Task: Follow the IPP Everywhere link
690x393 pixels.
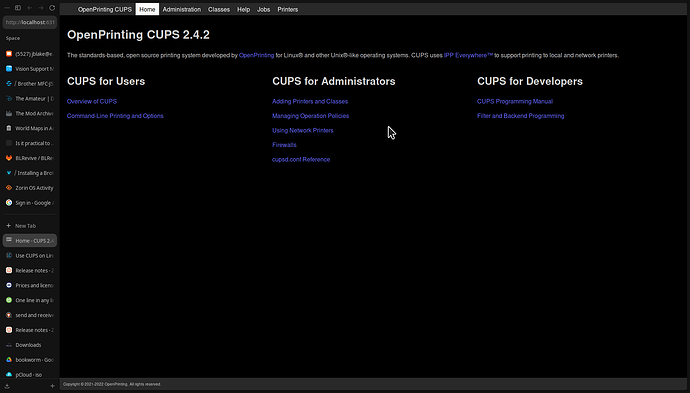Action: [468, 55]
